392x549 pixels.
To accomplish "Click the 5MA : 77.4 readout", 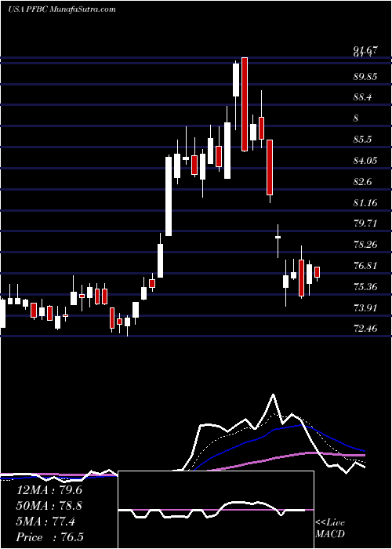I will (45, 522).
